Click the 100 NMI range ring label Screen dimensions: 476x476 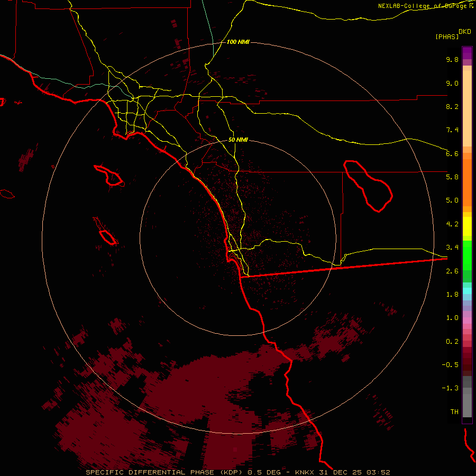point(238,42)
